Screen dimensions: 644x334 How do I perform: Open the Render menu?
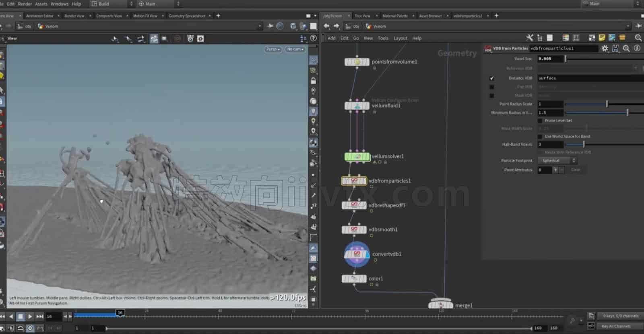(25, 4)
